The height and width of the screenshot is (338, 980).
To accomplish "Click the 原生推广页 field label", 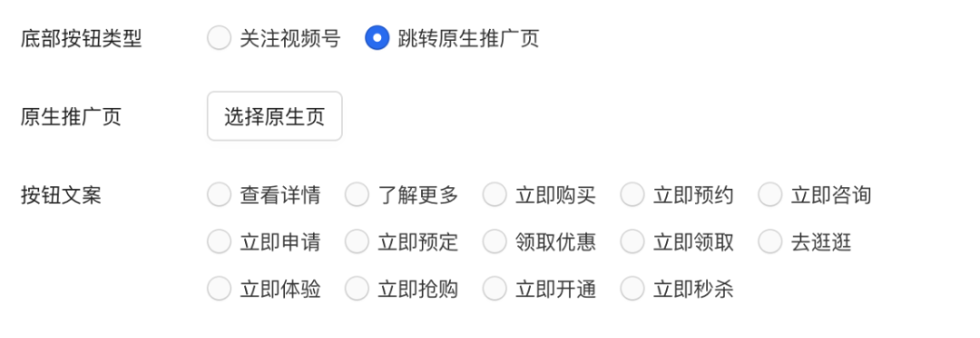I will coord(71,117).
